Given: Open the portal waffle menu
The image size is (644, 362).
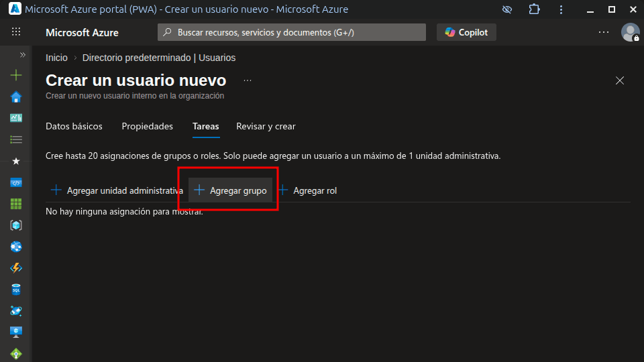Looking at the screenshot, I should [16, 32].
